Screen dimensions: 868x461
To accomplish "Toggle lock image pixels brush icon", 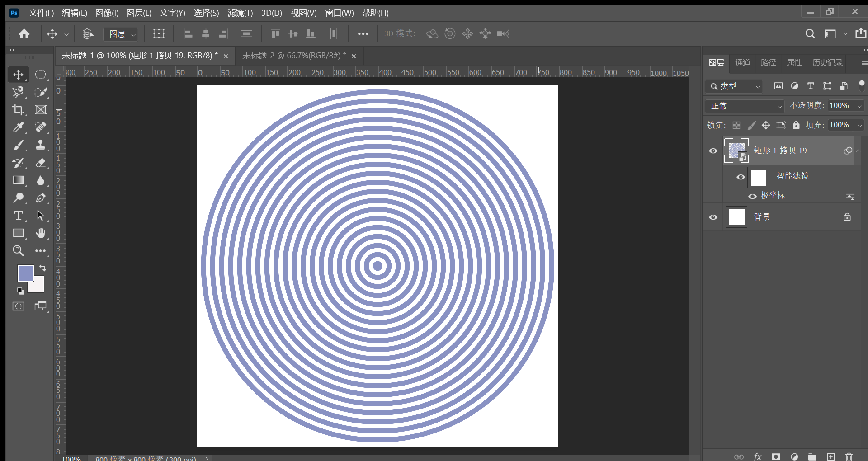I will (x=751, y=125).
